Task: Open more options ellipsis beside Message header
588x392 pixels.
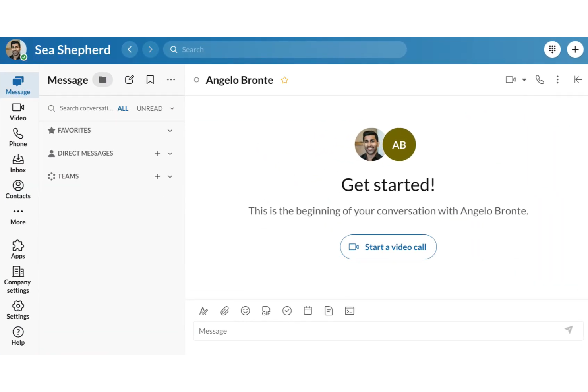Action: pyautogui.click(x=171, y=80)
